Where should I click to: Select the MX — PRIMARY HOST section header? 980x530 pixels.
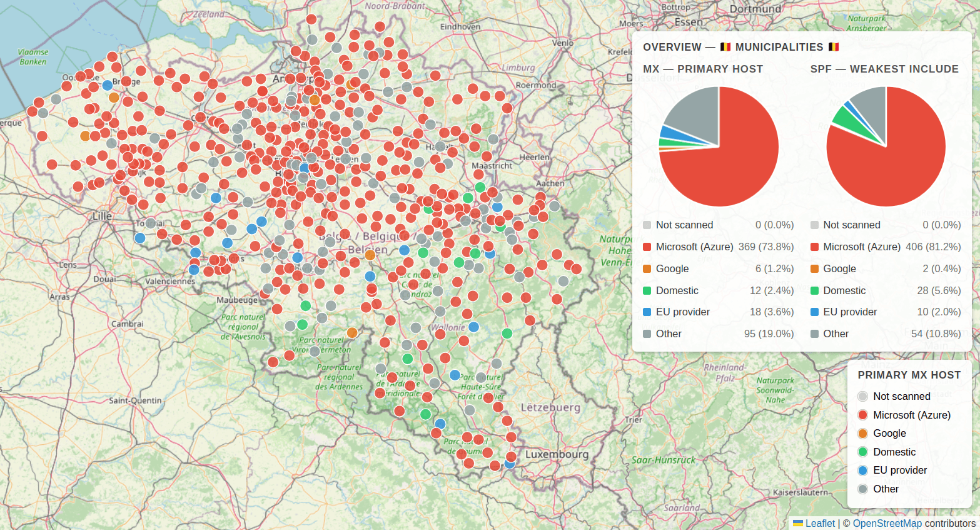coord(704,69)
